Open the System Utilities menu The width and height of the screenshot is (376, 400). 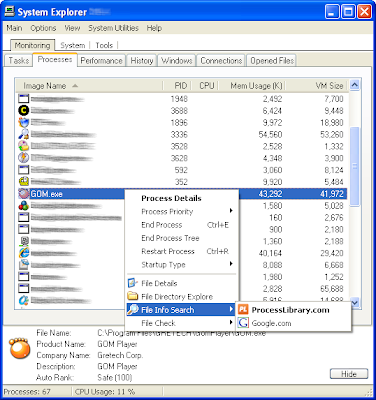(113, 28)
